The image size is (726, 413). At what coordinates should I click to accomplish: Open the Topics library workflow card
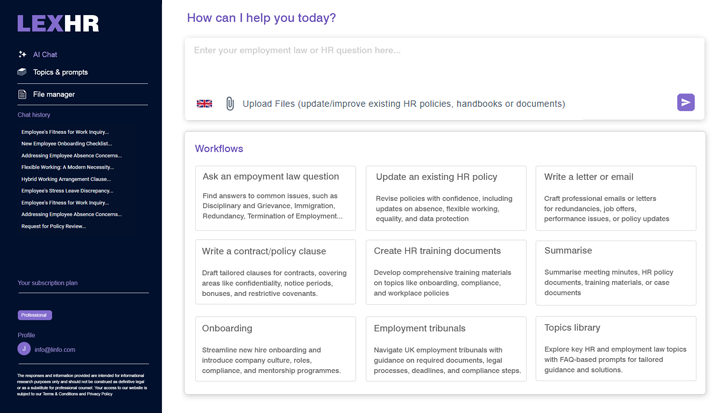point(616,349)
